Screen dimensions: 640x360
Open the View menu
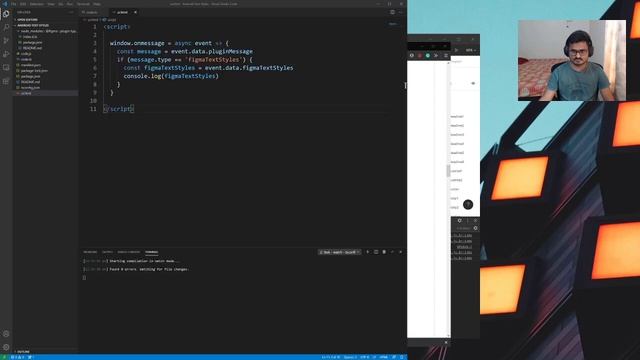51,4
